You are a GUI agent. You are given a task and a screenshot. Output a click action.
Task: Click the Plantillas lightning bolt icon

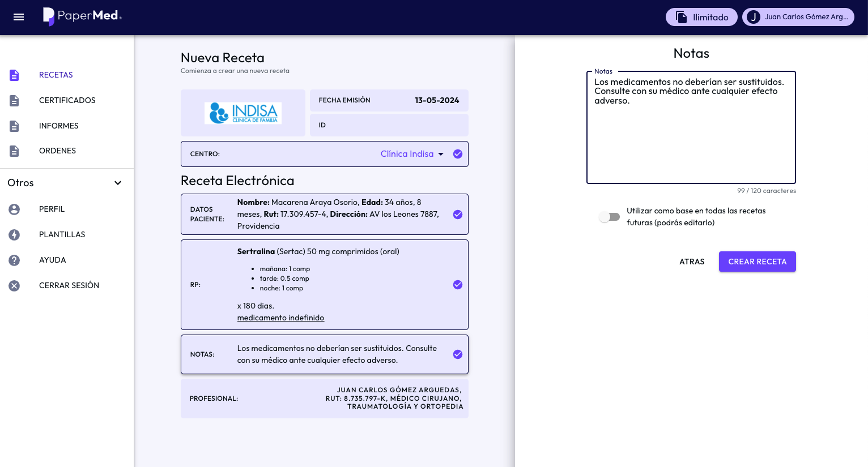click(x=14, y=235)
